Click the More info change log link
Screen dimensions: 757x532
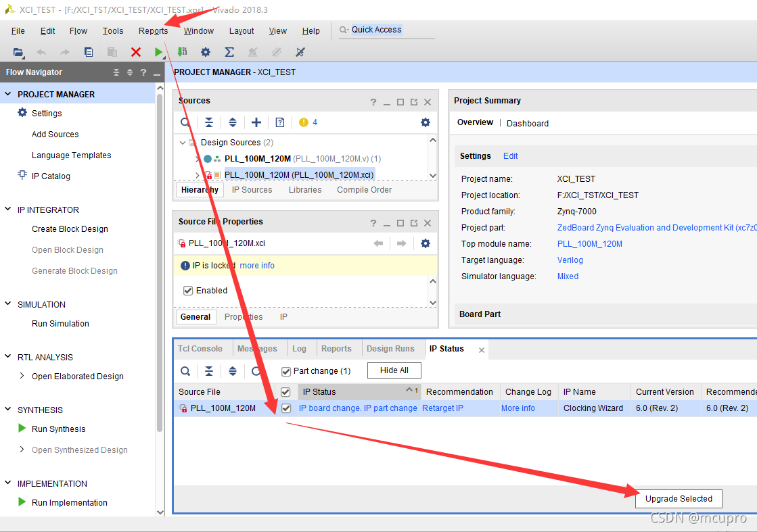click(x=518, y=408)
